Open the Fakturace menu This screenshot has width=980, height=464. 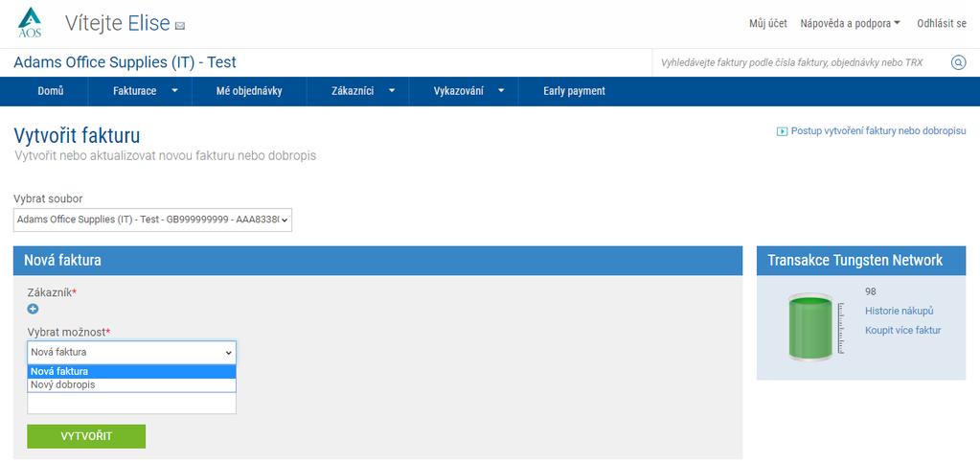tap(134, 91)
